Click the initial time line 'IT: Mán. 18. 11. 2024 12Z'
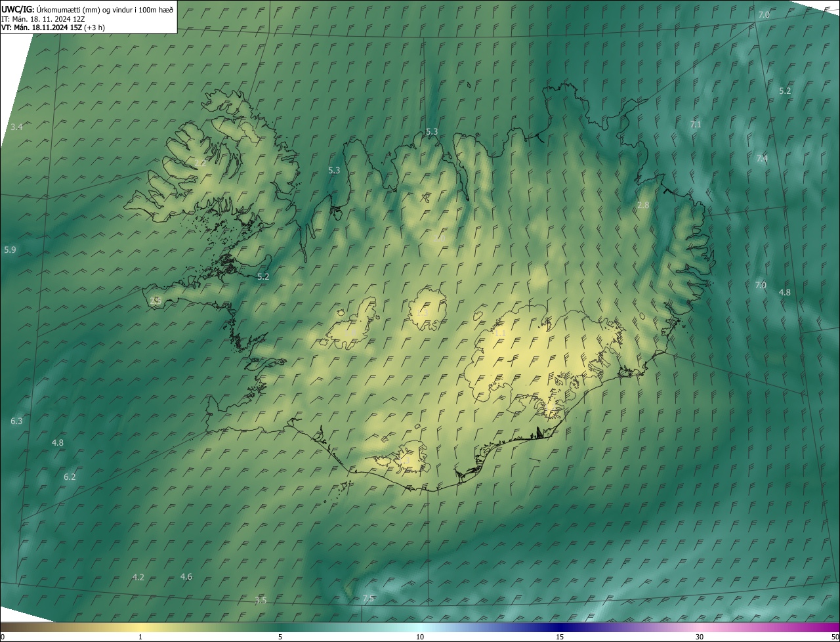Viewport: 840px width, 642px height. (x=45, y=18)
